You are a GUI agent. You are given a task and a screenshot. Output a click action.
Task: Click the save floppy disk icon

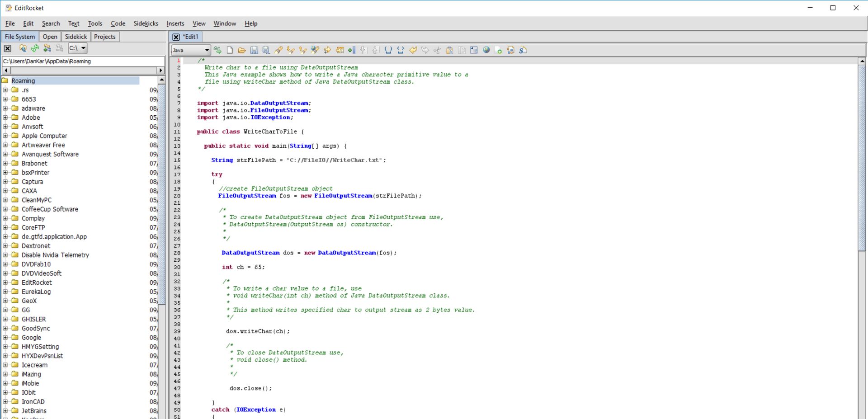(x=254, y=50)
